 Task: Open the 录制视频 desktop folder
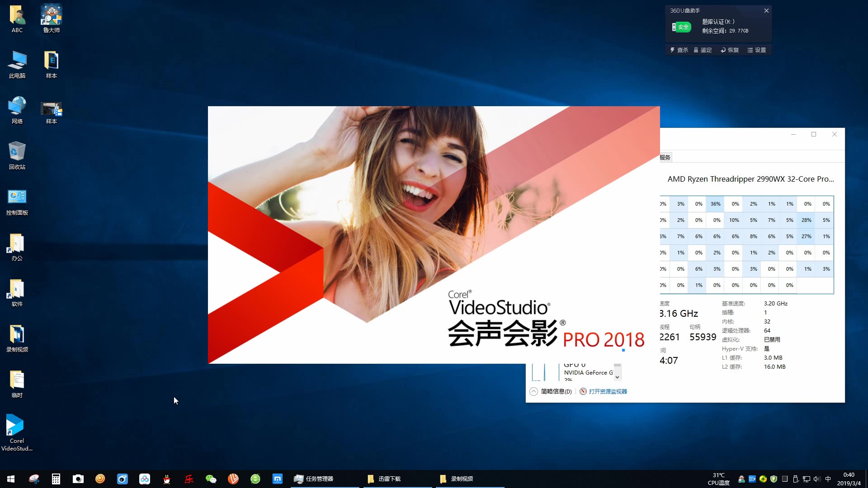pyautogui.click(x=17, y=338)
